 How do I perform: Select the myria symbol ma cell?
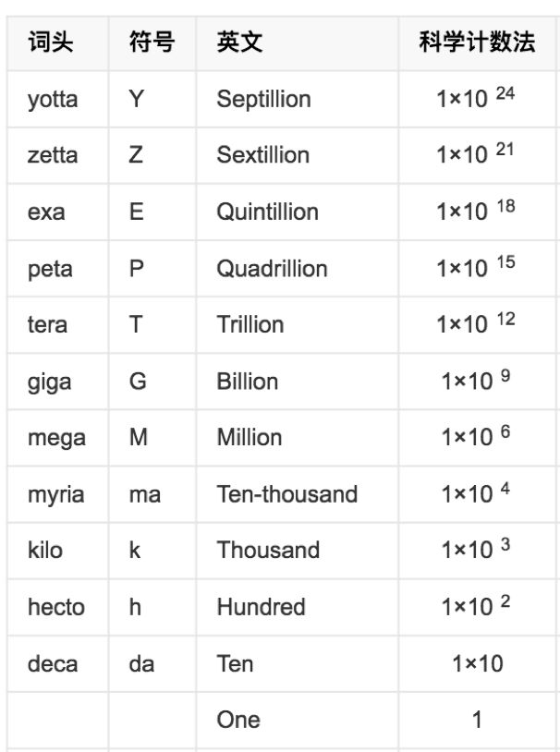(145, 494)
